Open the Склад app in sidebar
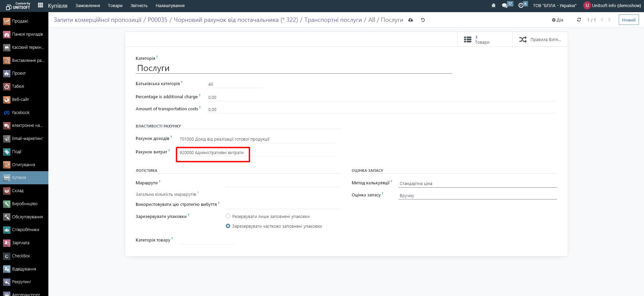The height and width of the screenshot is (296, 644). coord(17,191)
